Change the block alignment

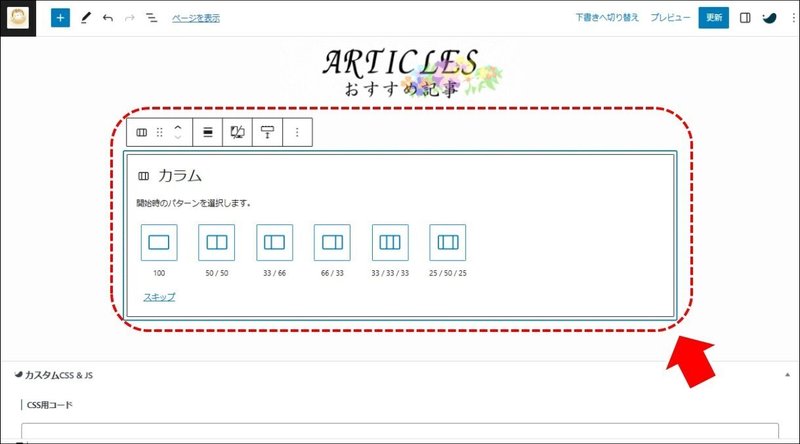click(208, 133)
